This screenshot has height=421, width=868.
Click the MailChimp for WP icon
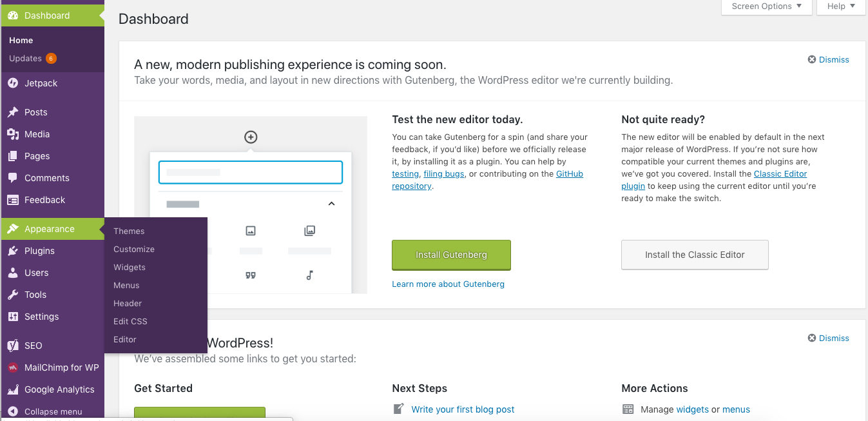click(x=13, y=367)
